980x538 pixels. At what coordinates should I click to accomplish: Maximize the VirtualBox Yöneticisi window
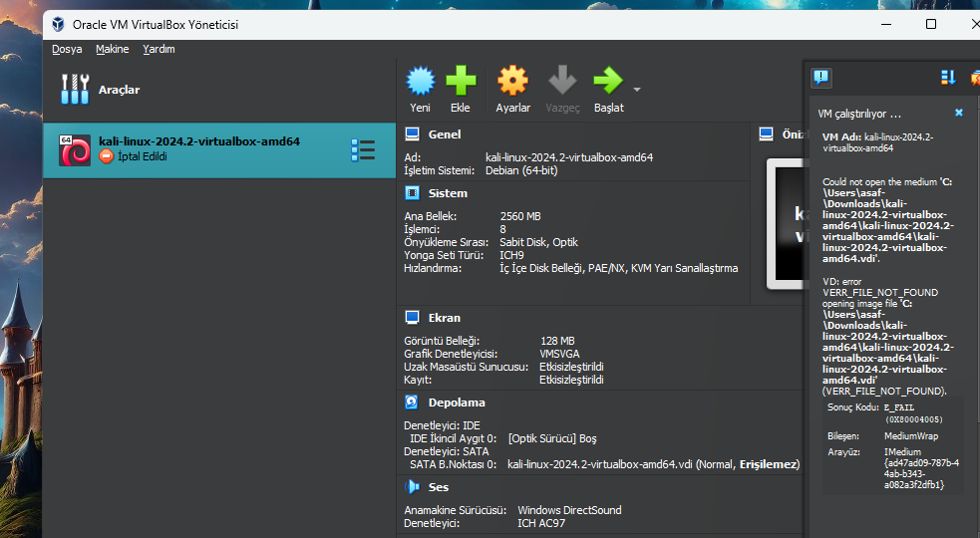(x=930, y=24)
